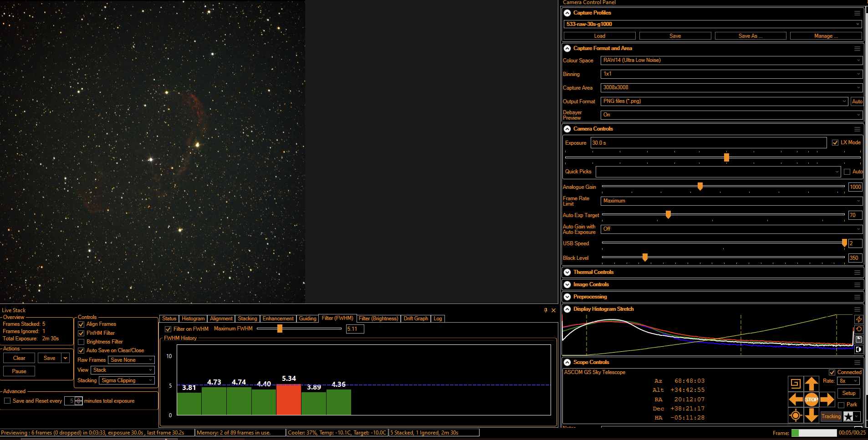Pause the live stacking
This screenshot has width=868, height=440.
click(19, 371)
